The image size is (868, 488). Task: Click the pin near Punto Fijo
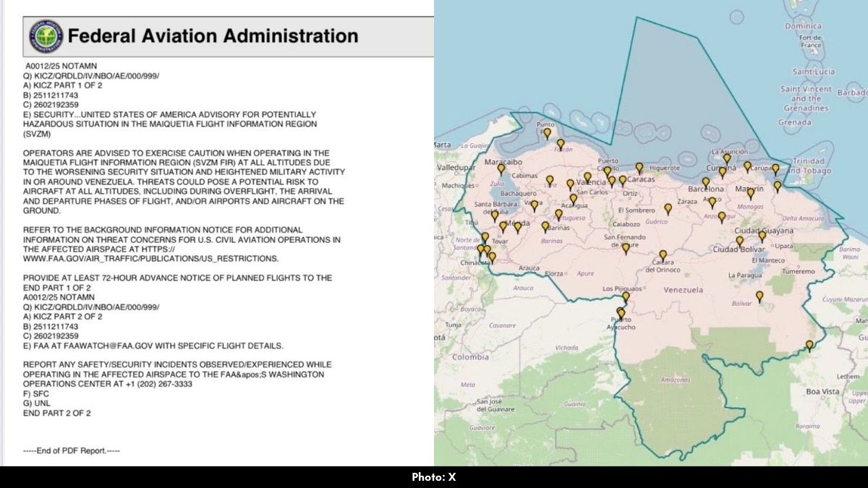point(548,132)
